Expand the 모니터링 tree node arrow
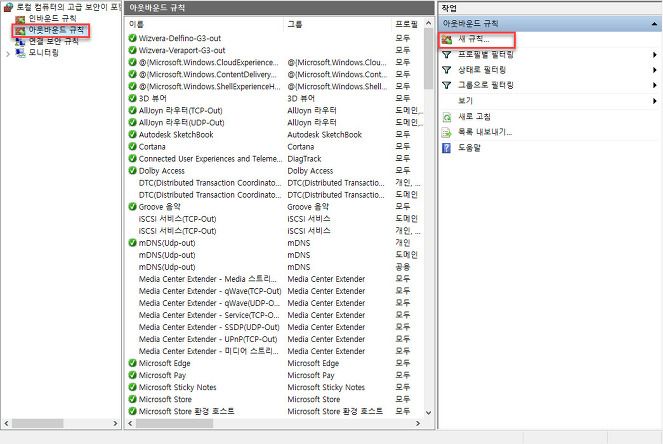The height and width of the screenshot is (444, 663). (x=8, y=54)
